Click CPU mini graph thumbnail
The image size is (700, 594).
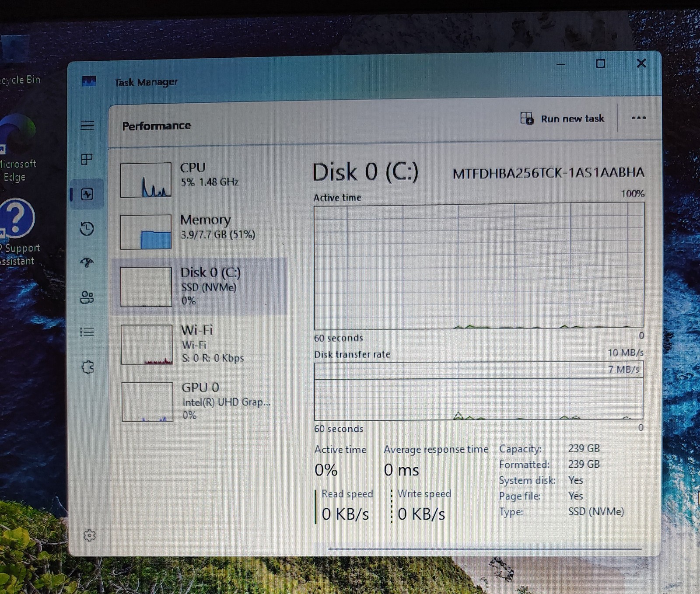coord(146,180)
